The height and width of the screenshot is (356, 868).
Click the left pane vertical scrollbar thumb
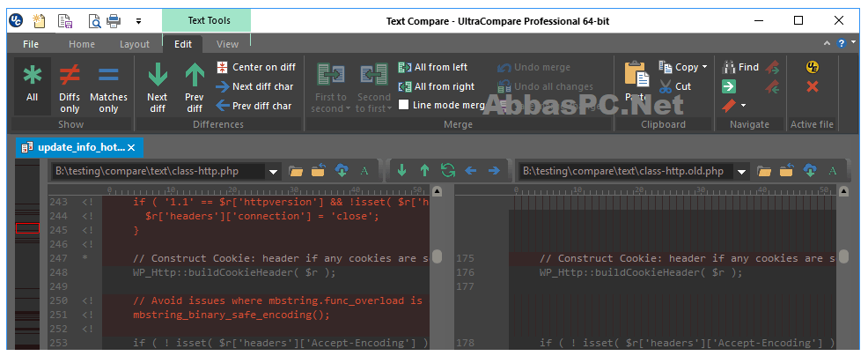[x=438, y=256]
